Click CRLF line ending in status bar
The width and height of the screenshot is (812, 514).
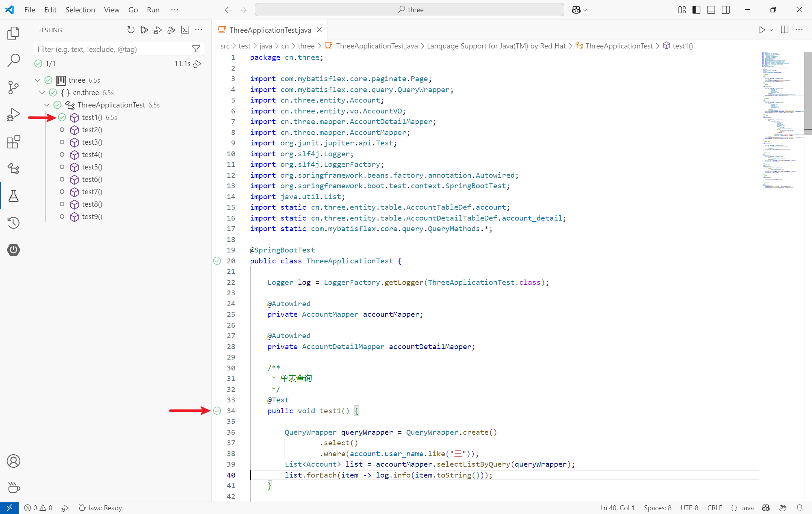click(x=714, y=508)
